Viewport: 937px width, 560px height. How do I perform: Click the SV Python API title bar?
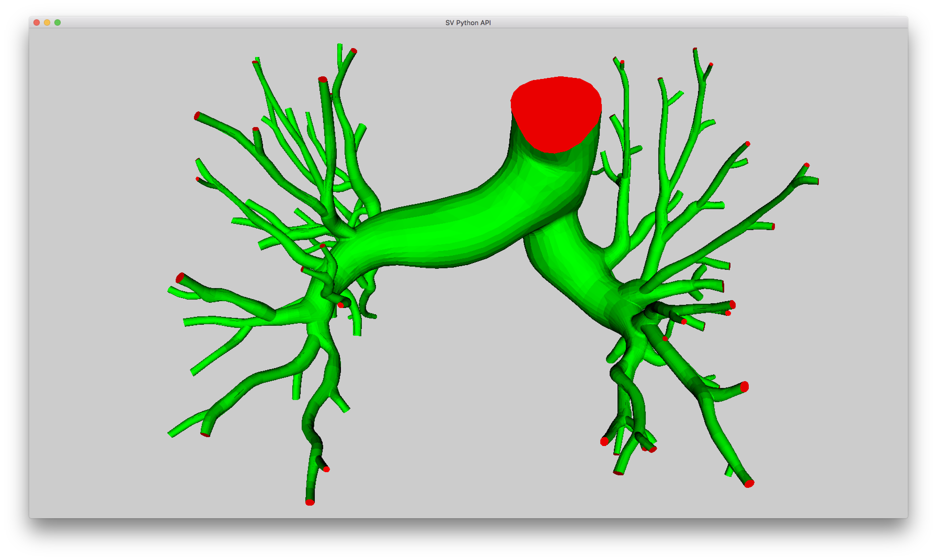click(x=468, y=23)
